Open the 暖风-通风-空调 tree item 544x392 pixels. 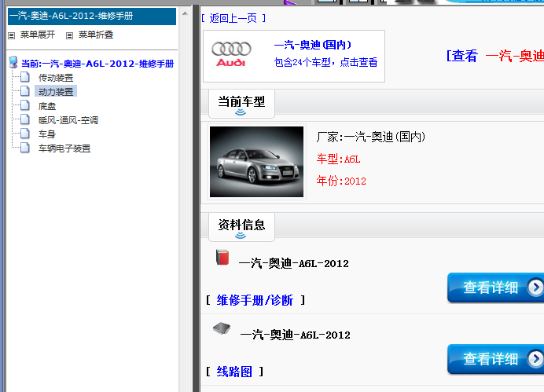click(x=68, y=120)
